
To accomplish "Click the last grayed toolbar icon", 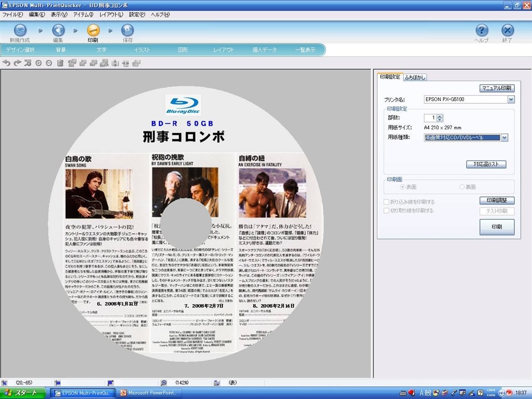I will pyautogui.click(x=137, y=63).
